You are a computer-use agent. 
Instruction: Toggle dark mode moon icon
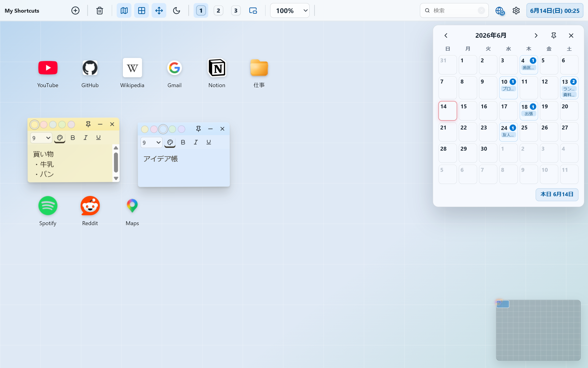tap(176, 11)
